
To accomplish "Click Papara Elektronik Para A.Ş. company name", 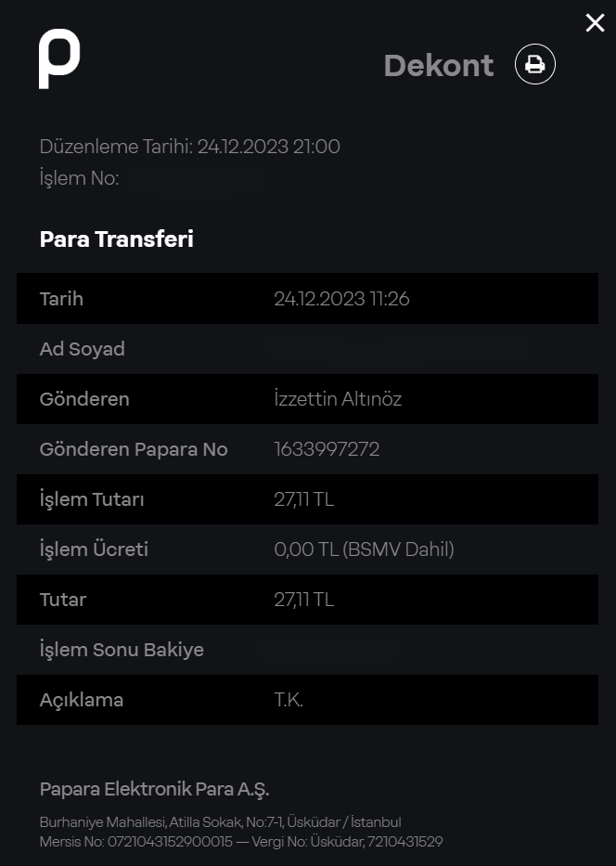I will click(154, 789).
